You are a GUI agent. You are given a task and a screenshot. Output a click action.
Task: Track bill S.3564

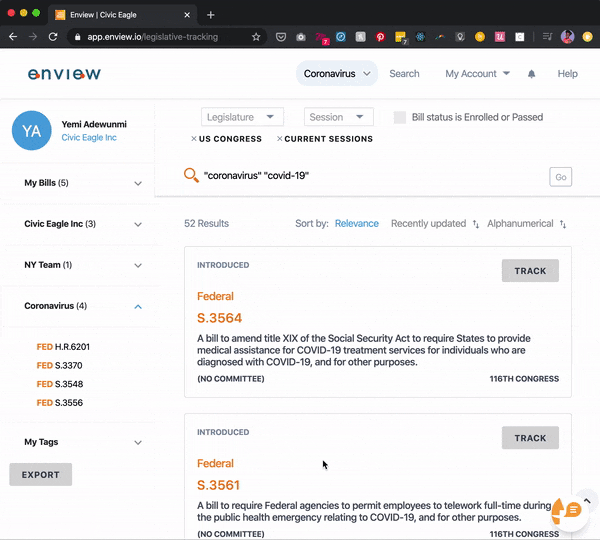pos(530,270)
